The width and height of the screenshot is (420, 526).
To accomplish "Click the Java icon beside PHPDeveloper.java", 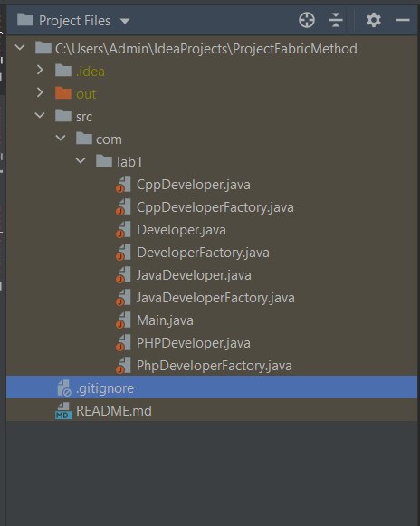I will (123, 342).
